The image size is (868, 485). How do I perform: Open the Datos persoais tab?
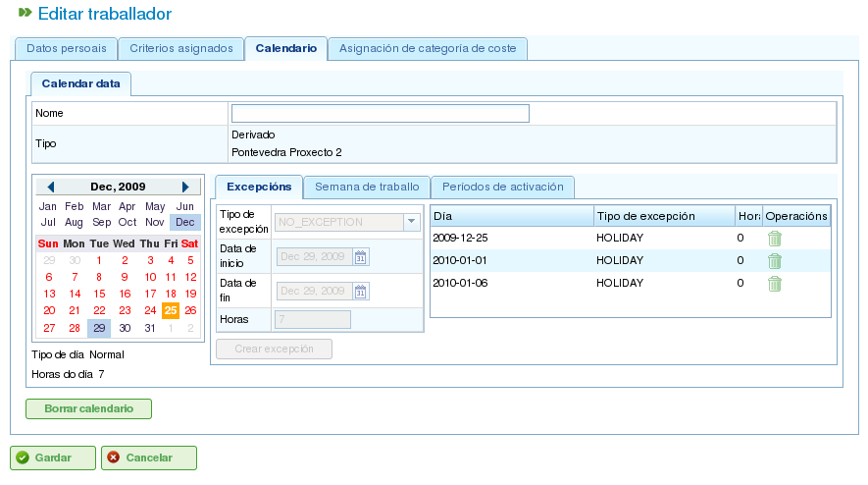66,48
